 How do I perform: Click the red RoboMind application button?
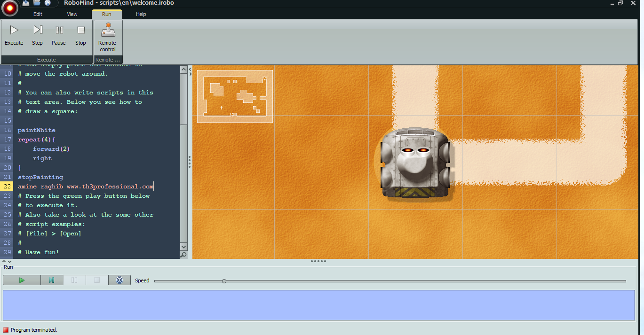click(x=9, y=8)
